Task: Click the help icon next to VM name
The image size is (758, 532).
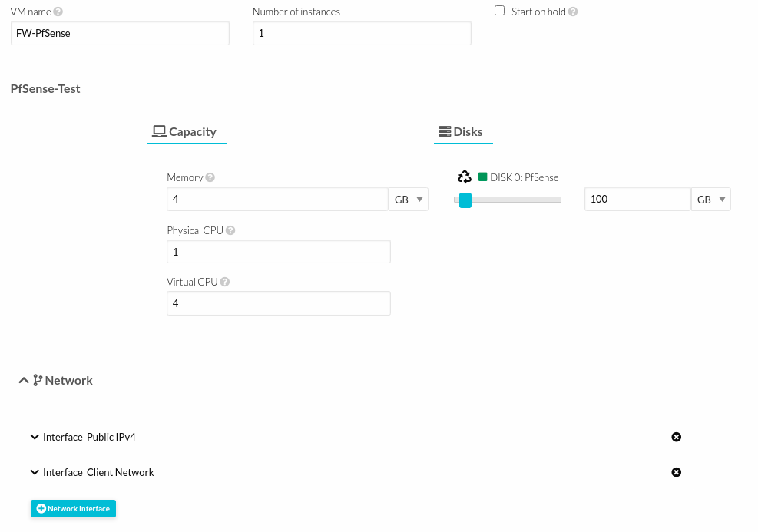Action: 59,12
